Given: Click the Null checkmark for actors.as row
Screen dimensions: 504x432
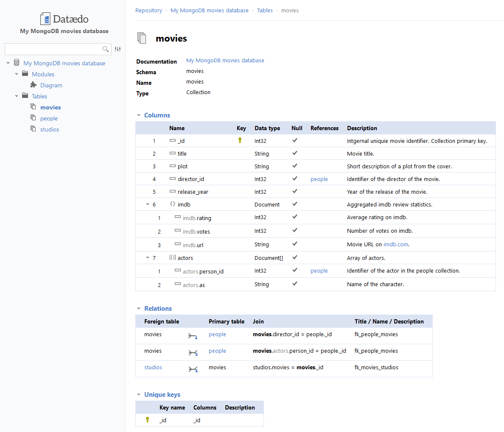Looking at the screenshot, I should coord(295,284).
